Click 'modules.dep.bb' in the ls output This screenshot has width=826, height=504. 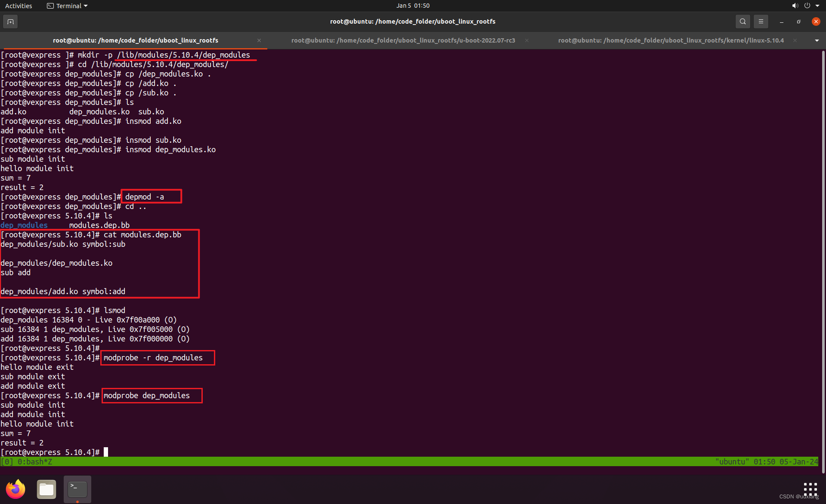(x=99, y=225)
